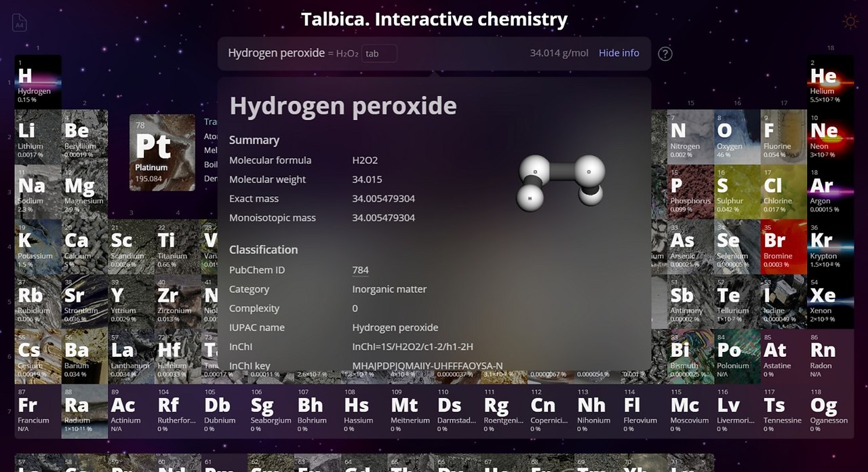This screenshot has height=472, width=868.
Task: Select the Hydrogen element tile
Action: 38,81
